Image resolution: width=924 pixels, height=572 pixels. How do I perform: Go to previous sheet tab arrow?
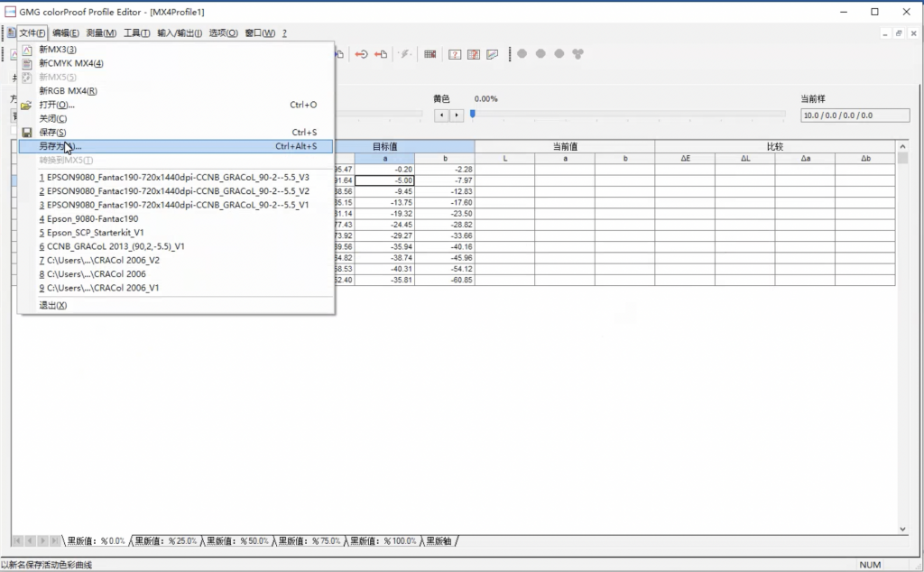pyautogui.click(x=30, y=540)
